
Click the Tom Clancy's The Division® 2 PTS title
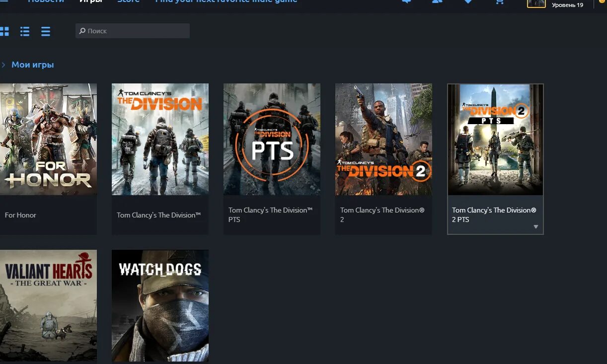(x=494, y=215)
